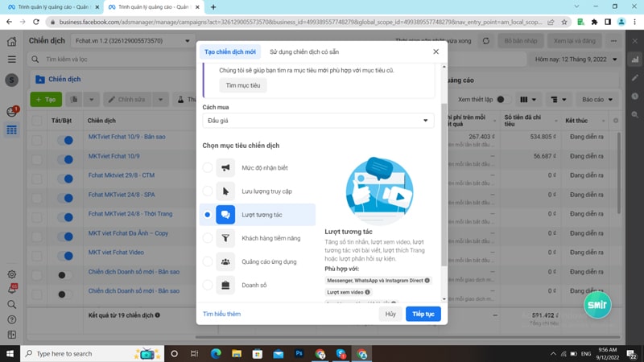
Task: Select the Lượt tương tác speech bubble icon
Action: click(x=225, y=215)
